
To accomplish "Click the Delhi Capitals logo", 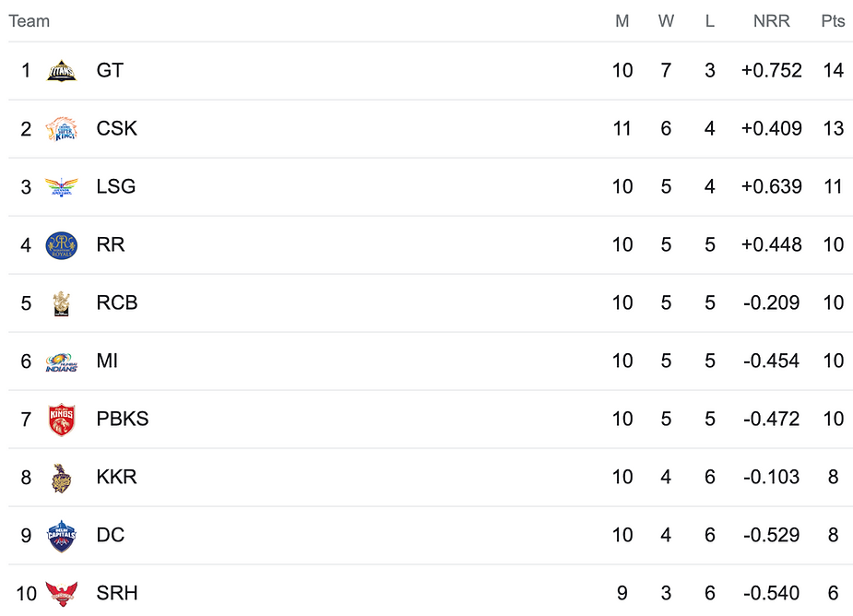I will pos(62,536).
